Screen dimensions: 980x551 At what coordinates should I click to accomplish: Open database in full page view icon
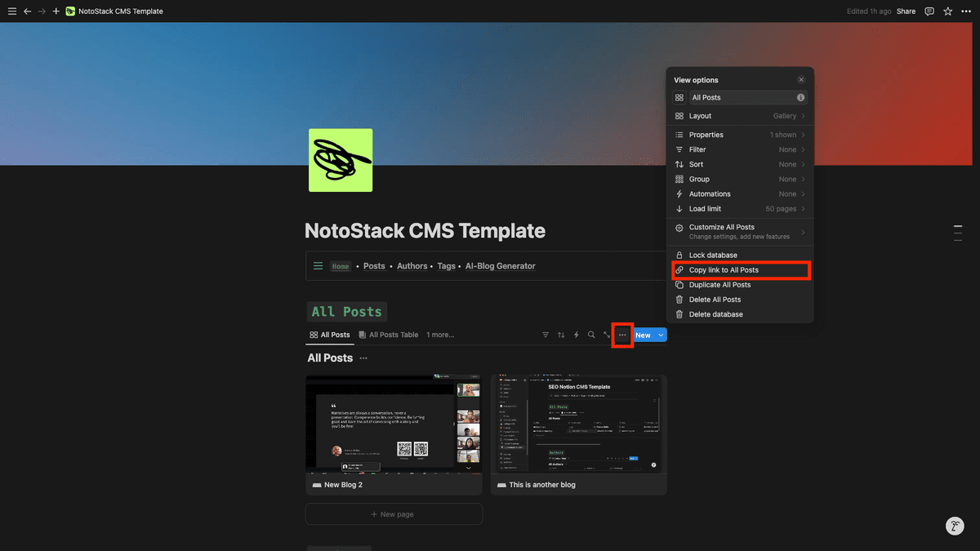(x=607, y=335)
